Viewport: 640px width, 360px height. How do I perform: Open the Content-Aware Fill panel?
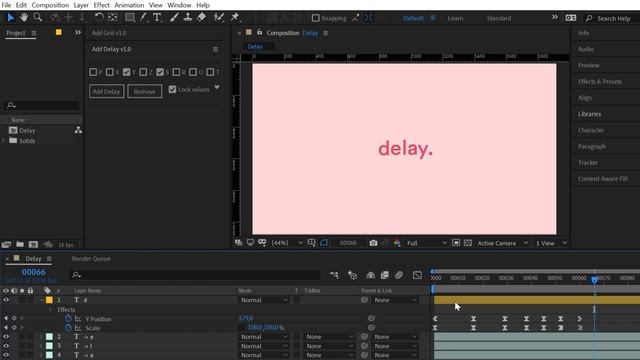pyautogui.click(x=602, y=179)
